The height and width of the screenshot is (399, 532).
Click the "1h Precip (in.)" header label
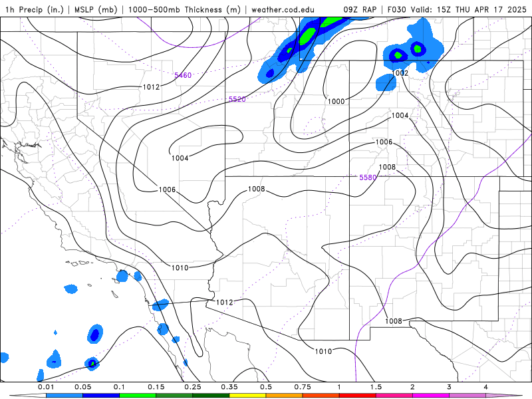tap(35, 9)
